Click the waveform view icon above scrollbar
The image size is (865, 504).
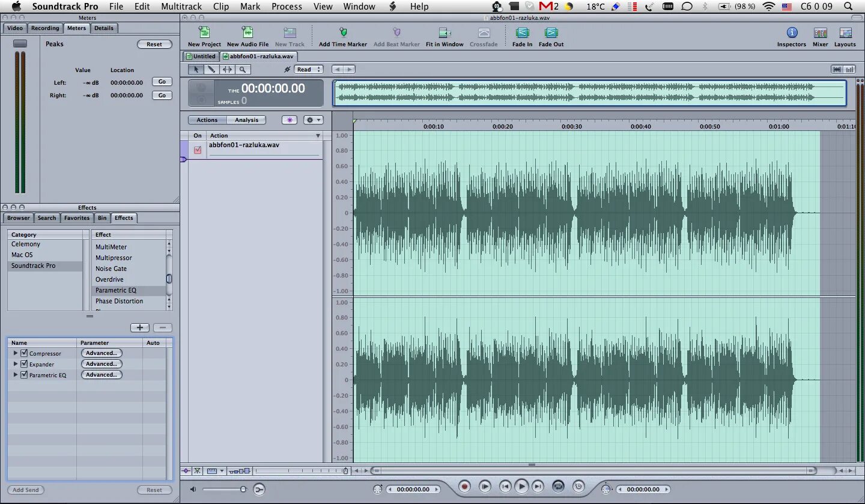point(837,70)
